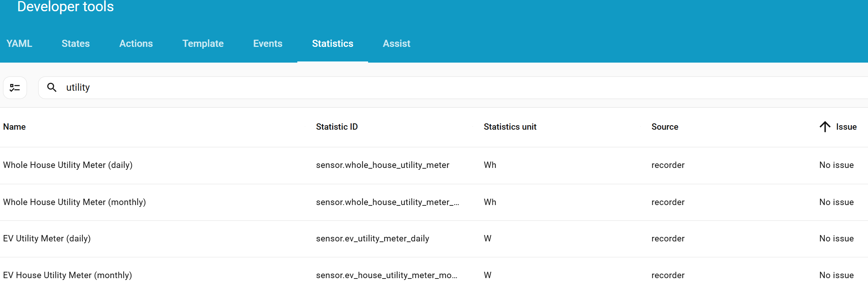Image resolution: width=868 pixels, height=295 pixels.
Task: Open the YAML tab
Action: click(19, 43)
